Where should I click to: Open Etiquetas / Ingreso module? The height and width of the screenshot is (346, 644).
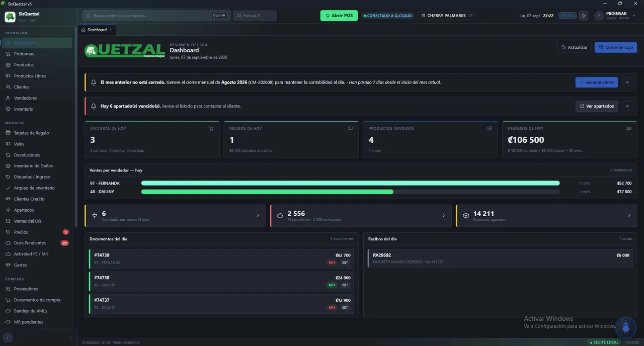37,177
